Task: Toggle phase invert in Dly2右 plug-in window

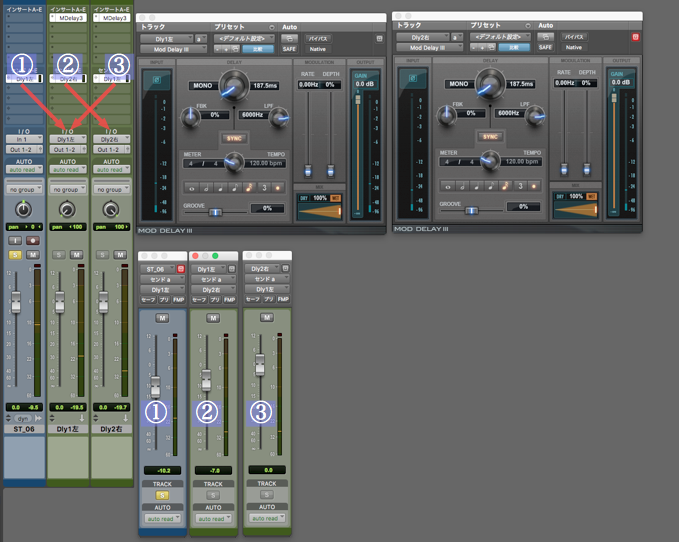Action: tap(413, 79)
